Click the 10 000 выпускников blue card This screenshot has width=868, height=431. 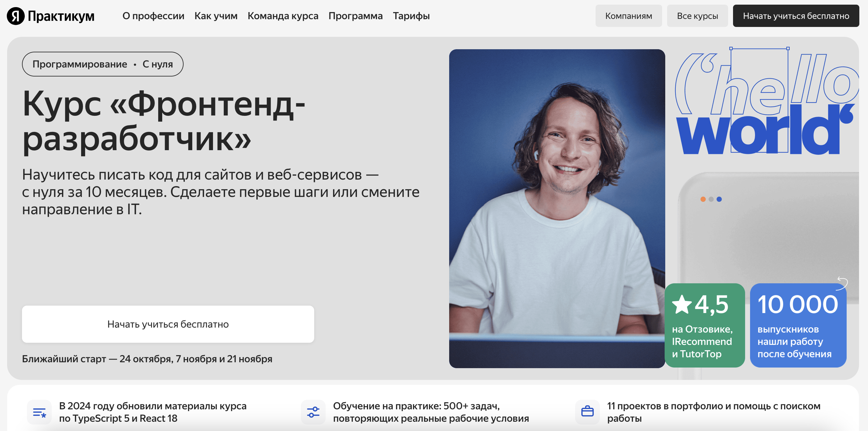(x=798, y=325)
